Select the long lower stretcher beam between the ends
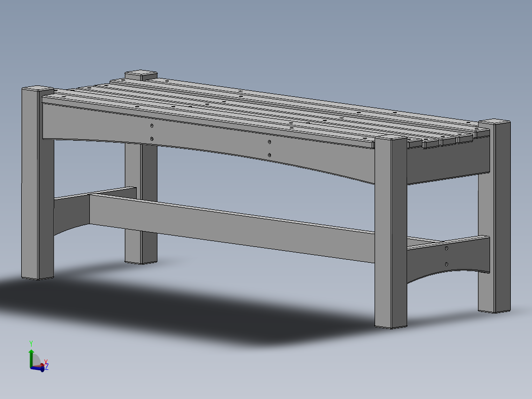The image size is (532, 399). (232, 228)
